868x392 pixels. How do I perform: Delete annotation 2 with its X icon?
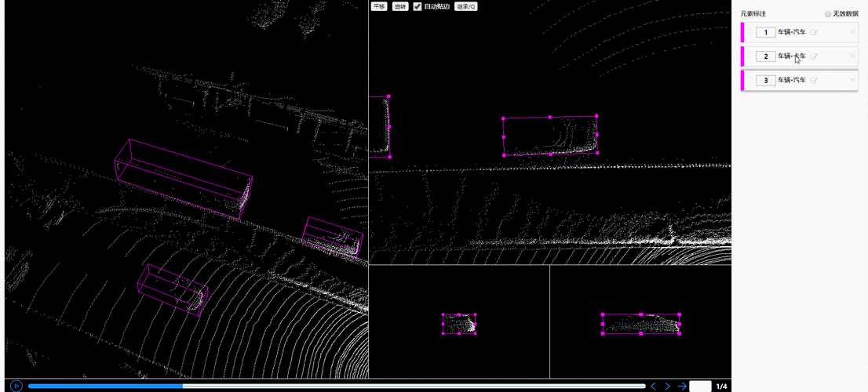coord(852,56)
